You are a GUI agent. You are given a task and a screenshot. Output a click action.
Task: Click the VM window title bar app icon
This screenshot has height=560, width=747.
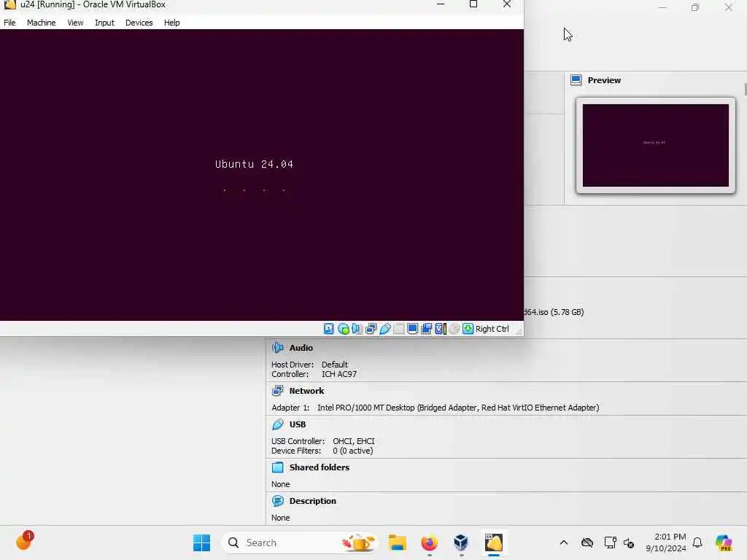point(9,4)
